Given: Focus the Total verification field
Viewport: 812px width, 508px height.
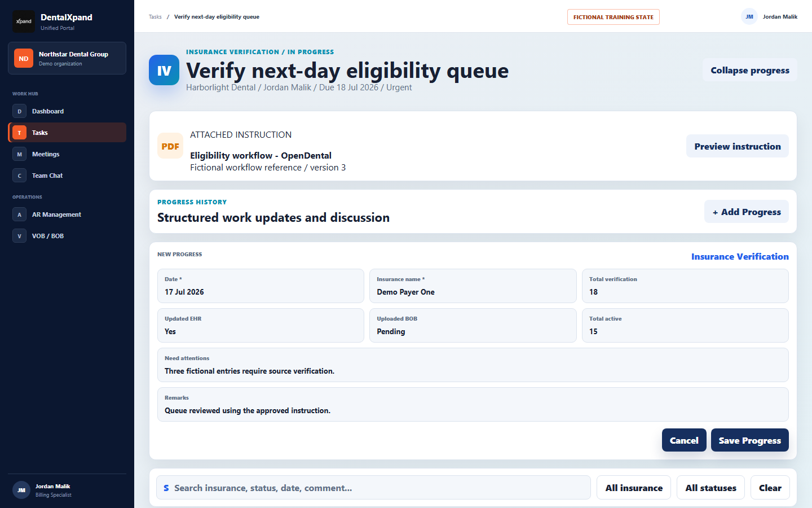Looking at the screenshot, I should [685, 286].
